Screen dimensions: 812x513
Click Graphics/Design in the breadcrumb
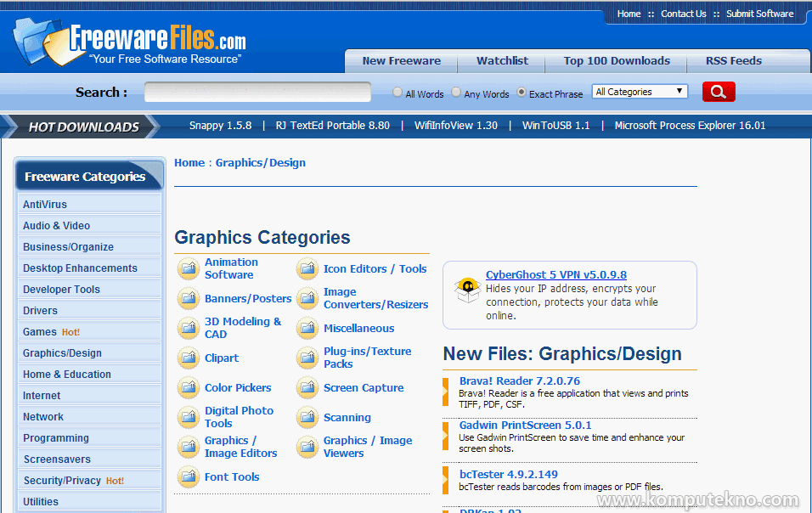coord(261,162)
